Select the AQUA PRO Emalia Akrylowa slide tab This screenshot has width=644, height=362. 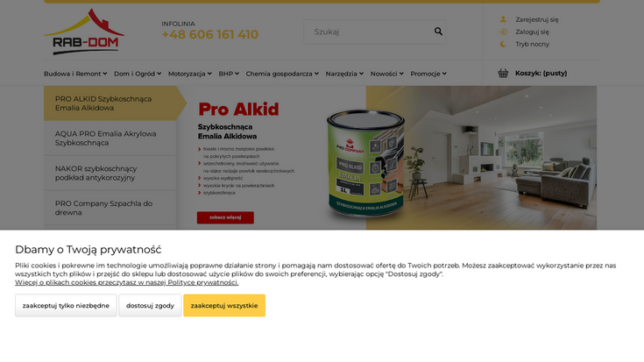(110, 138)
